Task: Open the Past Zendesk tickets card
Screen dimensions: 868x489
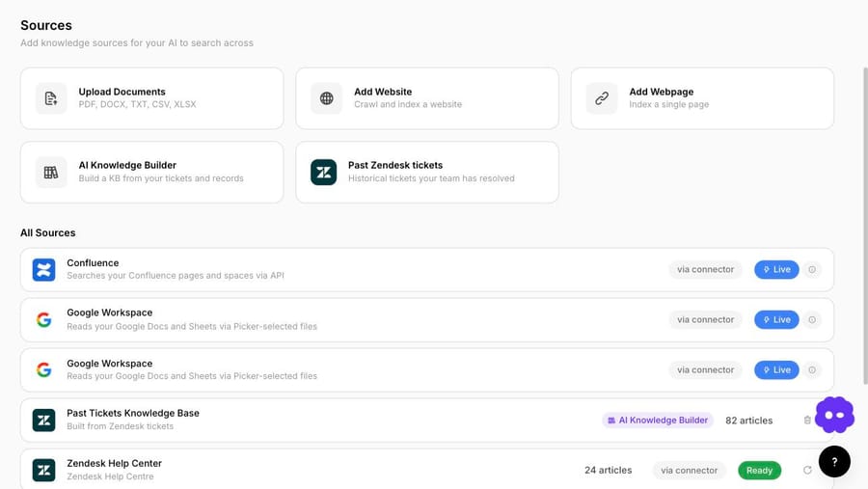Action: (427, 173)
